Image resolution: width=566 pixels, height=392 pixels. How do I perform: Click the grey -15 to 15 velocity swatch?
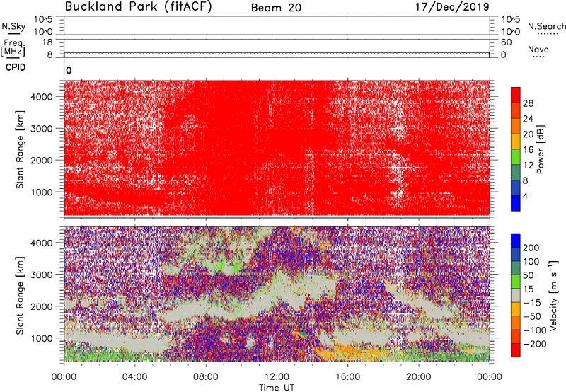click(516, 295)
